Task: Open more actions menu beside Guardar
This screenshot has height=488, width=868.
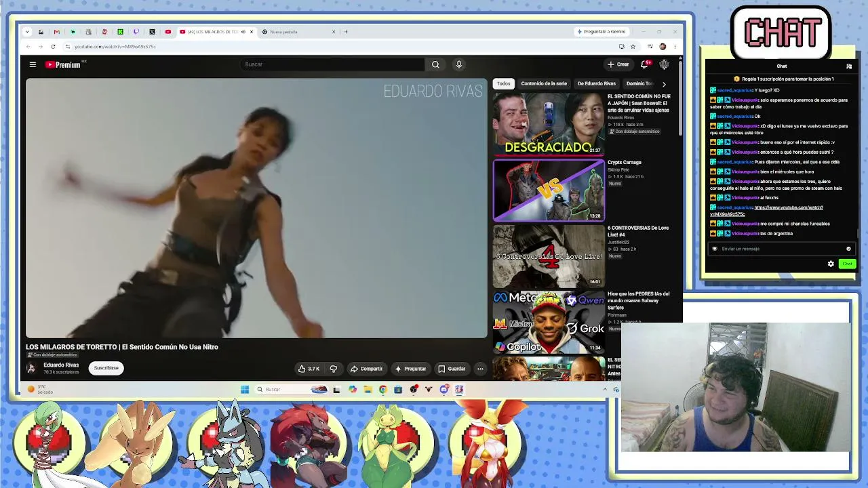Action: point(480,369)
